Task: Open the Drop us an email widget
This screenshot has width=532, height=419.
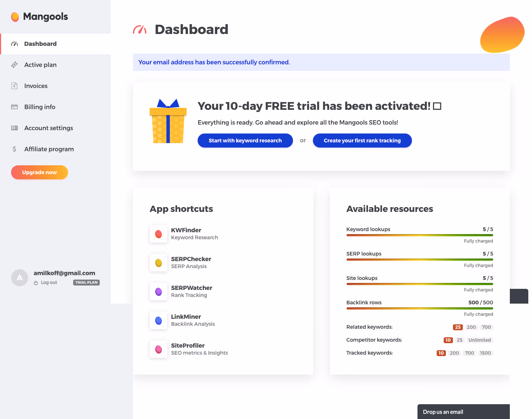Action: (464, 412)
